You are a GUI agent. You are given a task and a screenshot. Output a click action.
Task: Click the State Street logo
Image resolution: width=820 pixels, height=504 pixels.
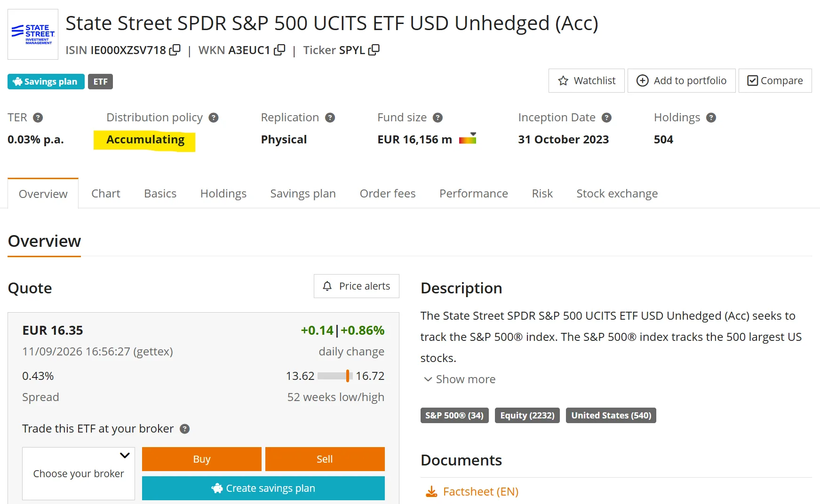[33, 34]
